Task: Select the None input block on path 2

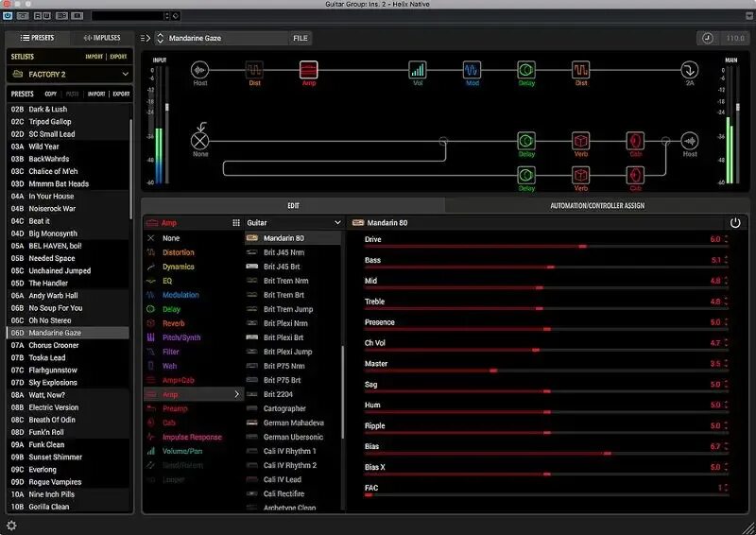Action: tap(199, 141)
